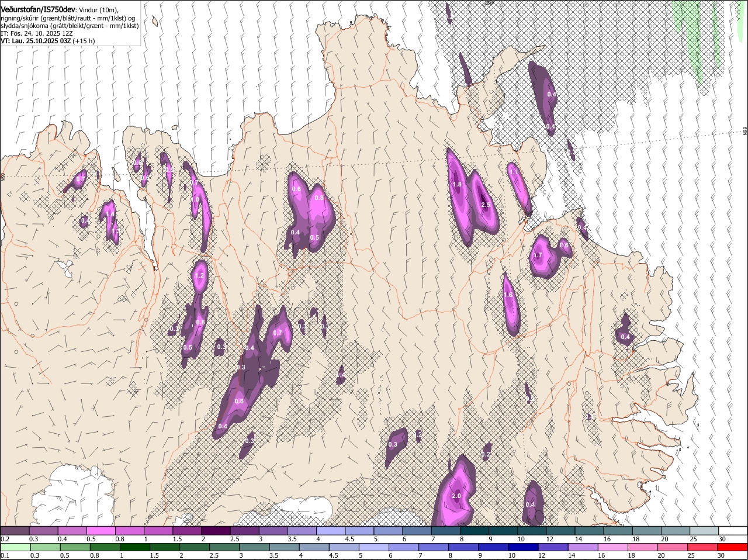Select upper scale white swatch after 30
The width and height of the screenshot is (748, 560).
[733, 531]
